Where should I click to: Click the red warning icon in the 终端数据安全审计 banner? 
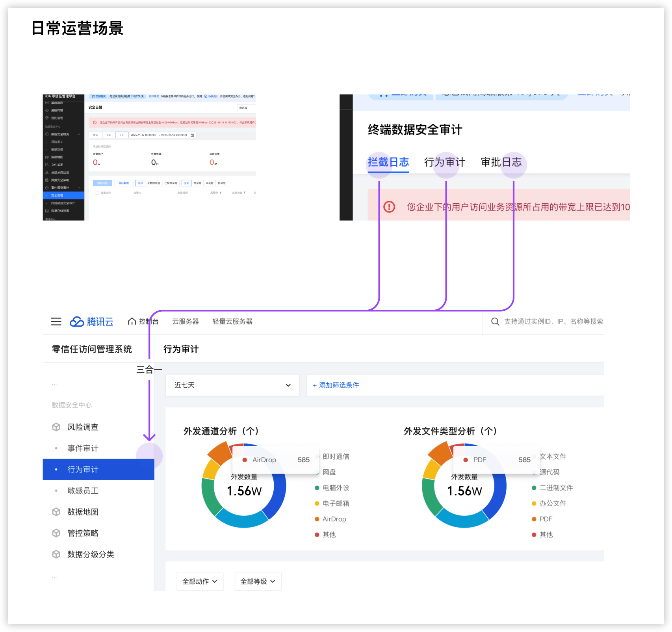click(x=389, y=207)
